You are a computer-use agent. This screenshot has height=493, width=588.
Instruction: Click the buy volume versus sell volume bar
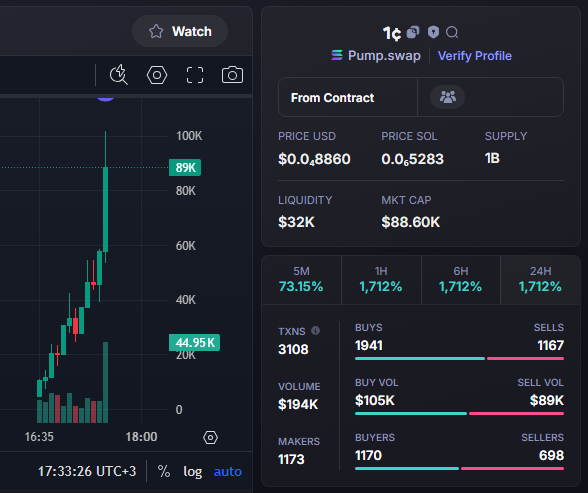(x=459, y=414)
